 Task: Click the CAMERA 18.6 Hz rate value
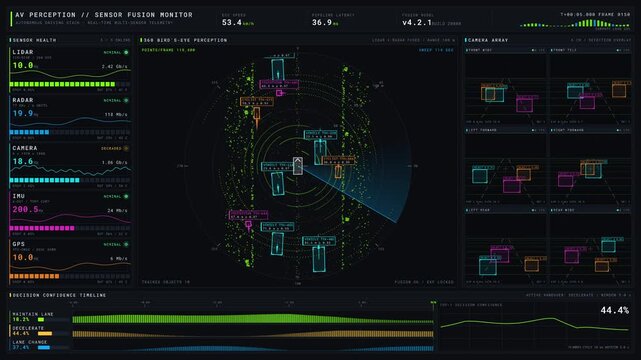point(25,161)
